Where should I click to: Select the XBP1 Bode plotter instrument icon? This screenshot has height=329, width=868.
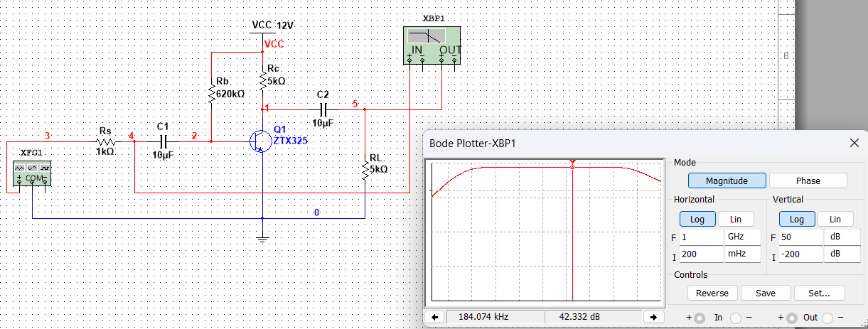(x=432, y=45)
